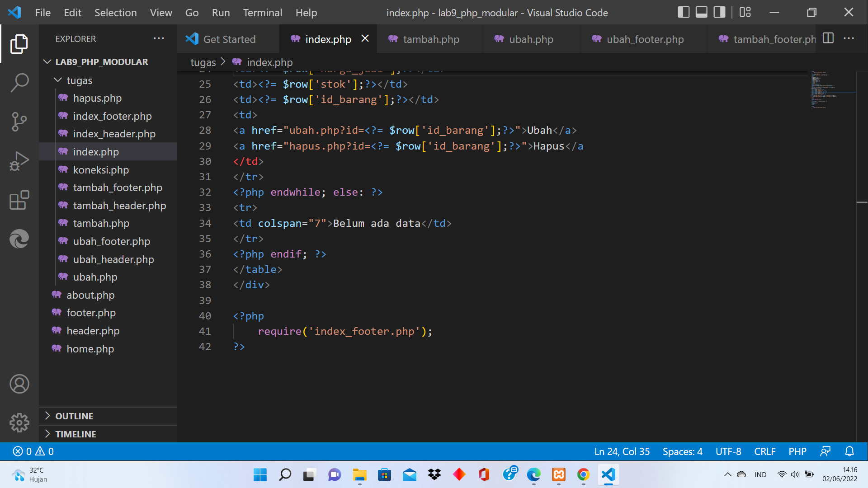Click the Accounts icon in the activity bar
Image resolution: width=868 pixels, height=488 pixels.
click(x=19, y=384)
